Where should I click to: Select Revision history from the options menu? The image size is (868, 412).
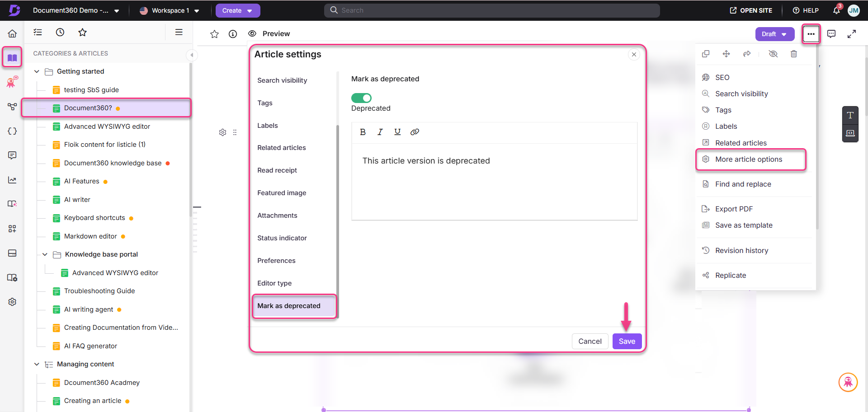coord(742,250)
